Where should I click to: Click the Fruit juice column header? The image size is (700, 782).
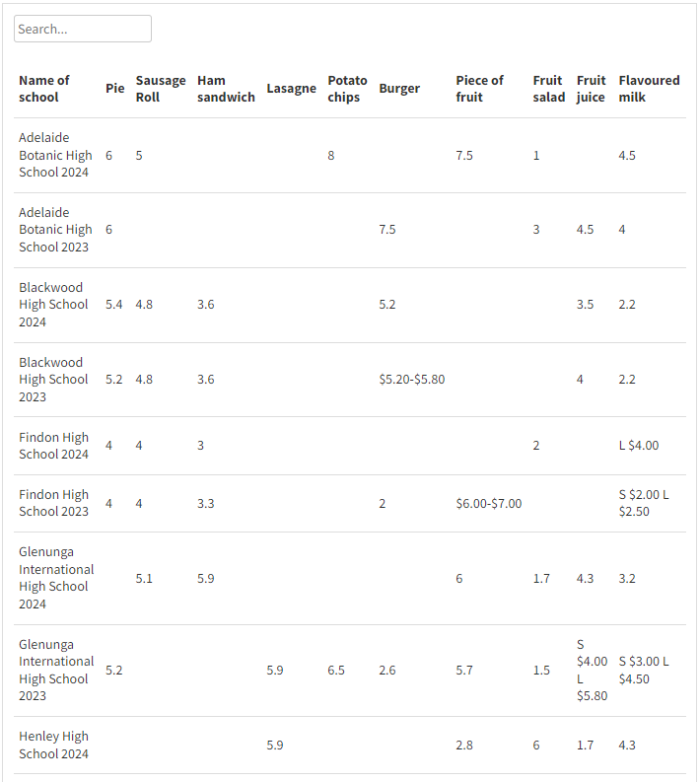(x=592, y=89)
